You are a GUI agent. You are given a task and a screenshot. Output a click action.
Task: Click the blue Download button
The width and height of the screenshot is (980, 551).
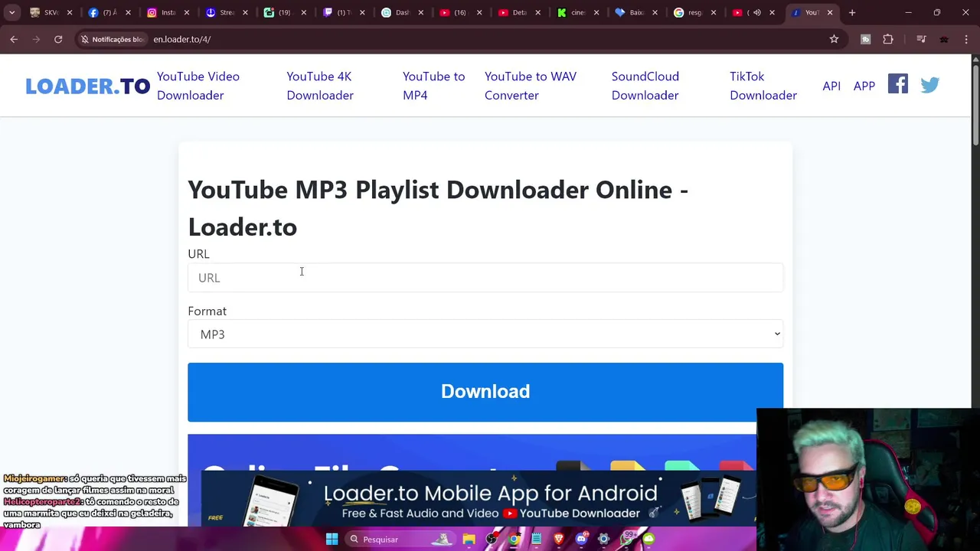485,392
